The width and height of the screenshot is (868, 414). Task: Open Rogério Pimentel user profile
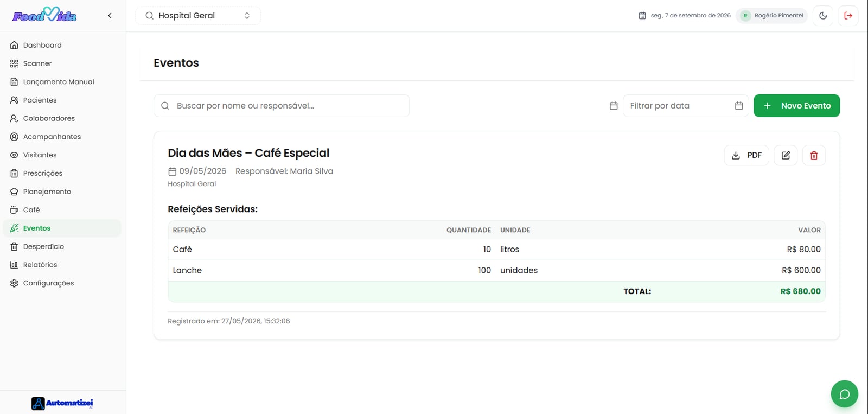(772, 16)
